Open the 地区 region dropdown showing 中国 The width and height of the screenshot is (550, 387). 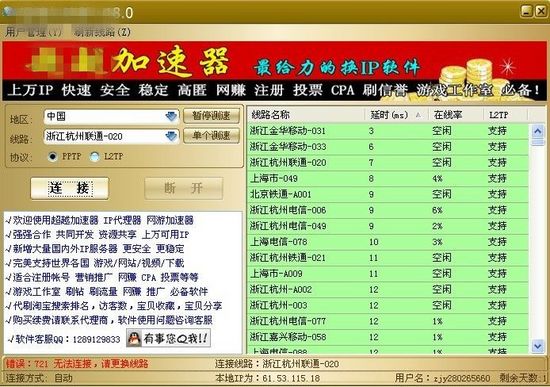112,116
